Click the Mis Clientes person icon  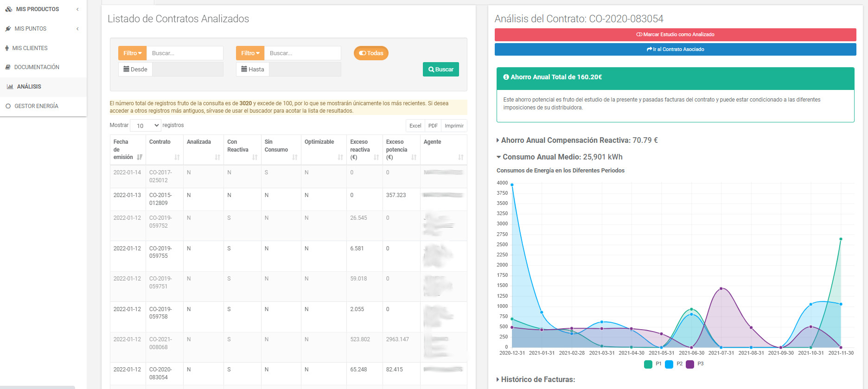[7, 48]
